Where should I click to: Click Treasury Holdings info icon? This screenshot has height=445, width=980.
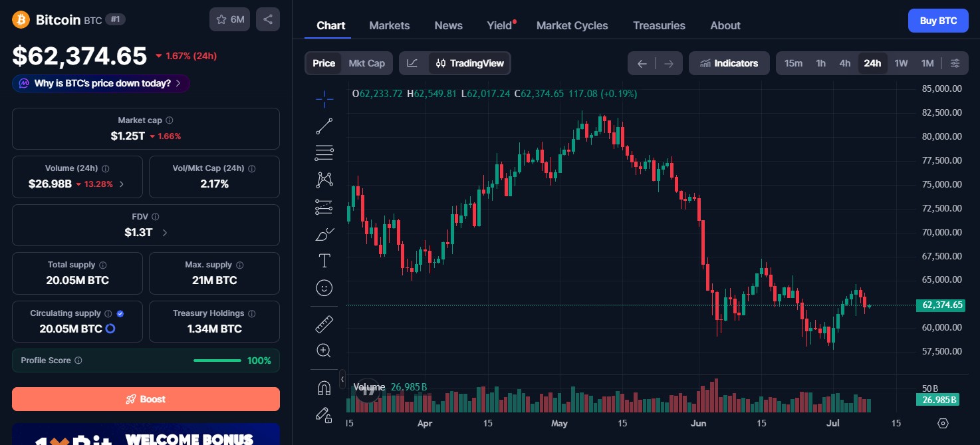pos(251,313)
